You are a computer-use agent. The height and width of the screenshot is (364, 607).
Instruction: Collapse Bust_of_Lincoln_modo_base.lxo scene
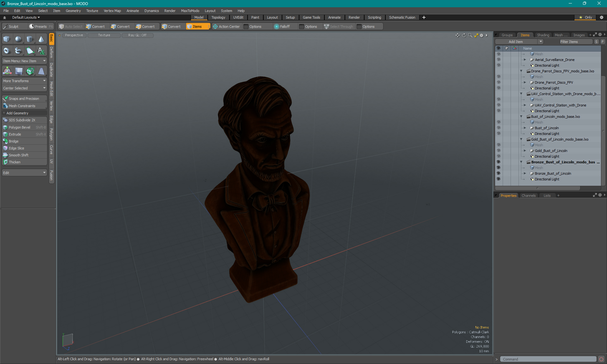coord(521,117)
